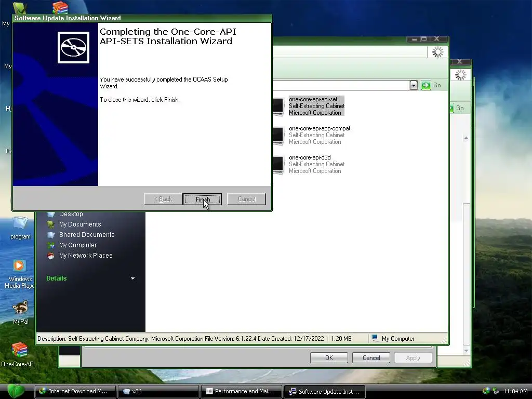Viewport: 532px width, 399px height.
Task: Click the green Go arrow in the Explorer window
Action: click(425, 85)
